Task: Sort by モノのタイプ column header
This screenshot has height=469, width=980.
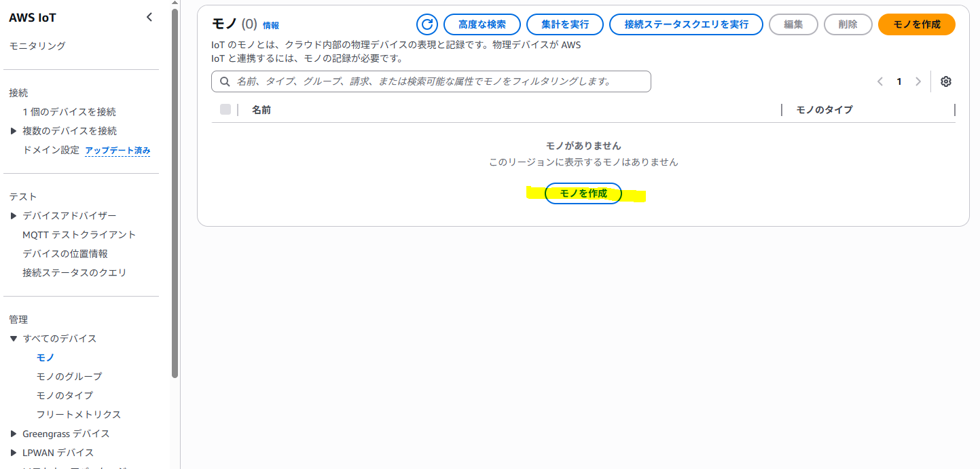Action: coord(824,109)
